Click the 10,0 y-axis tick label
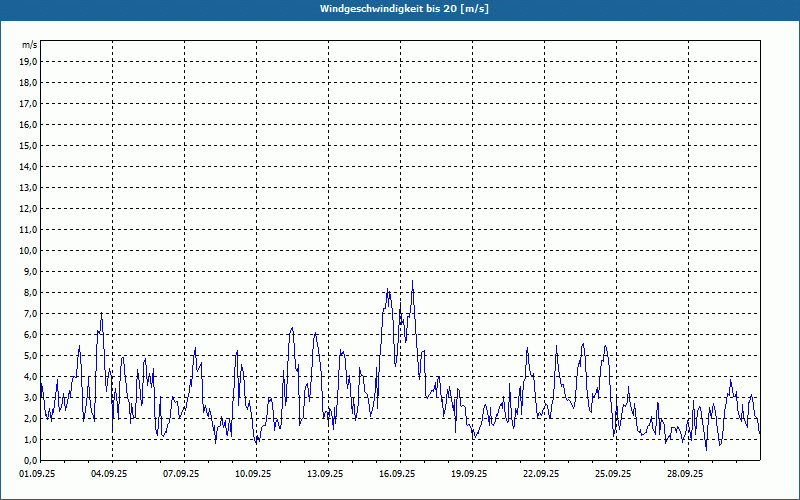The width and height of the screenshot is (800, 500). tap(29, 250)
